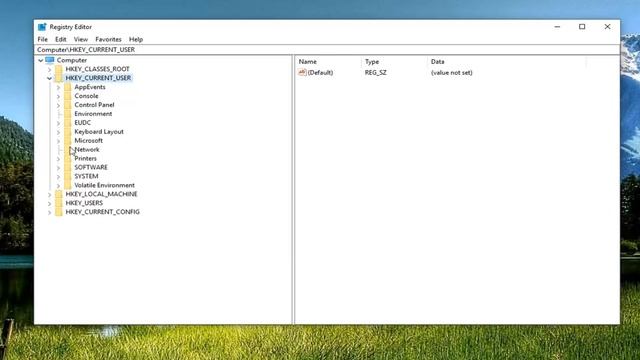Select the Network key label

87,150
